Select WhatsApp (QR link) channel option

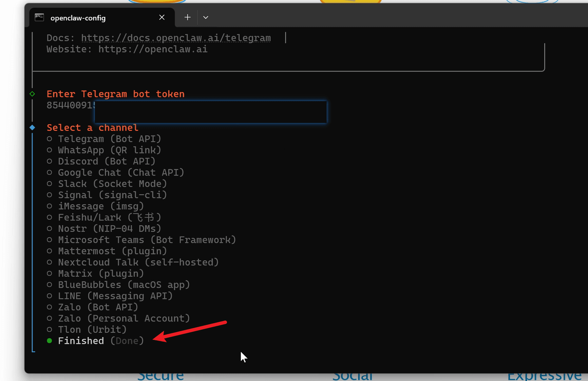coord(109,150)
